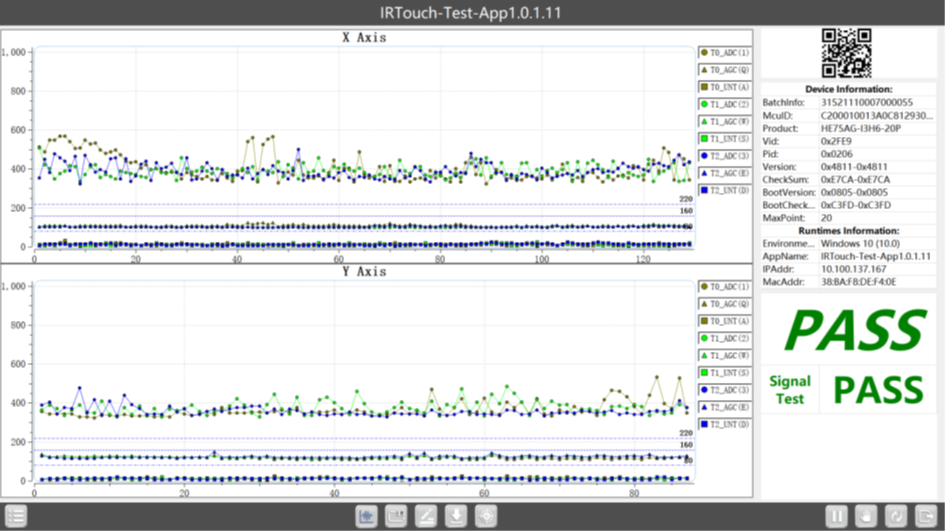Click the hand touch icon
This screenshot has width=945, height=531.
[866, 516]
